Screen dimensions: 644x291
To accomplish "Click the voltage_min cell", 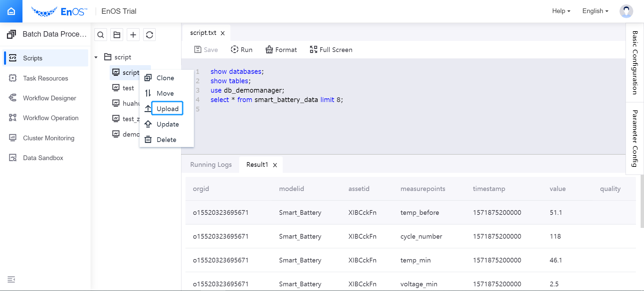I will (x=419, y=284).
